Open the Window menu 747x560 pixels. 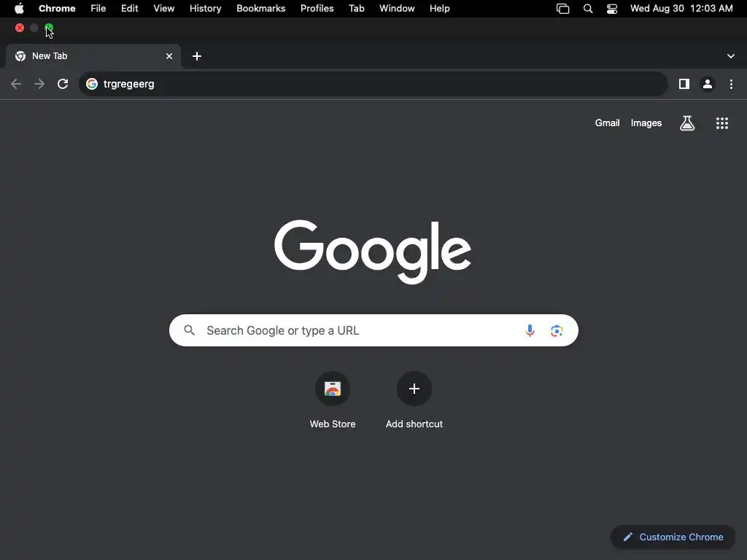coord(397,9)
